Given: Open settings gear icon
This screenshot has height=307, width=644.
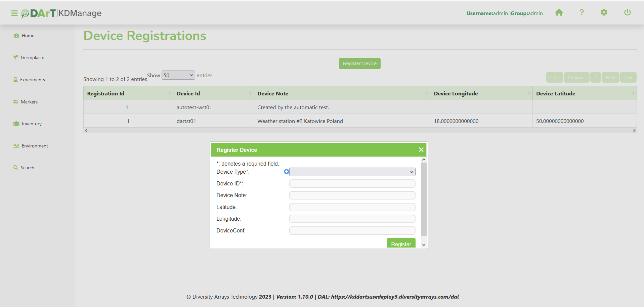Looking at the screenshot, I should pos(604,13).
